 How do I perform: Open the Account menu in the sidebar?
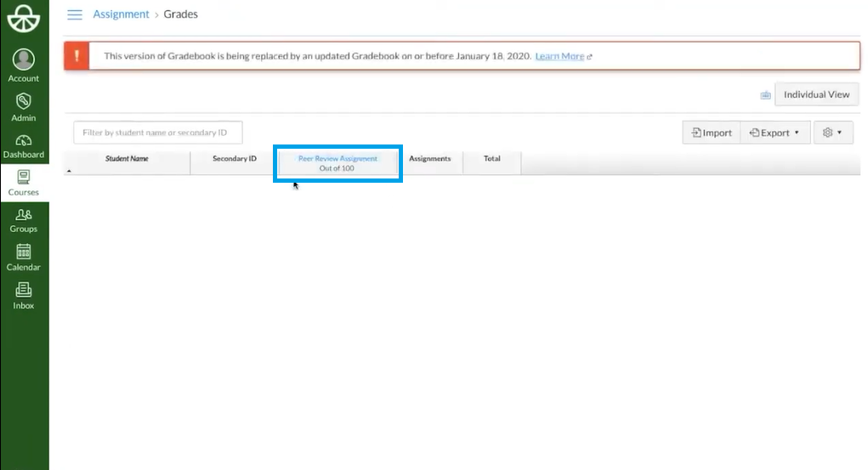pos(24,65)
